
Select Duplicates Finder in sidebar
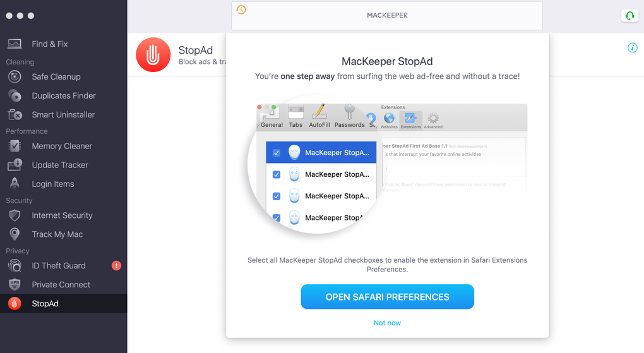tap(64, 95)
